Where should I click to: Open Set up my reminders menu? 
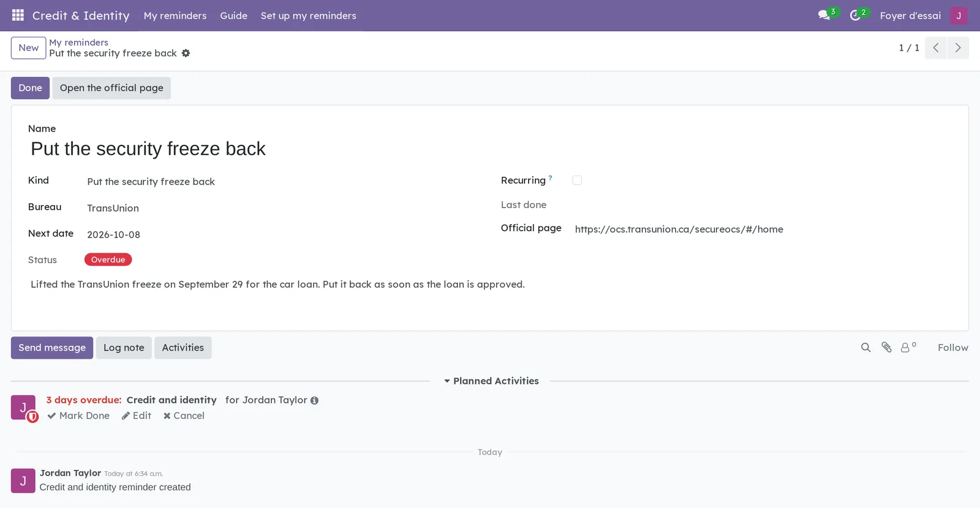point(309,15)
